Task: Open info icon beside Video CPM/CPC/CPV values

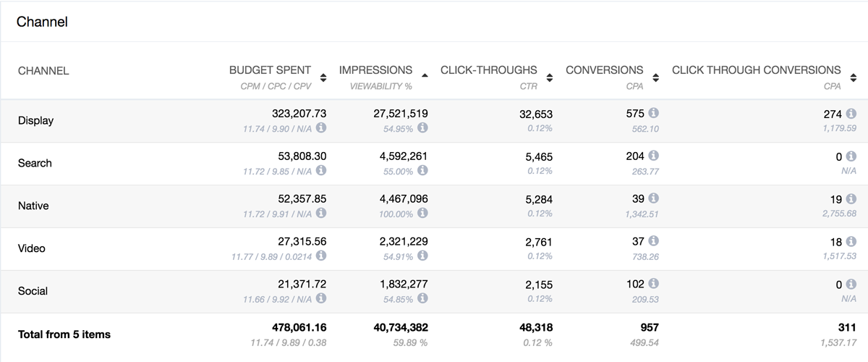Action: click(x=321, y=256)
